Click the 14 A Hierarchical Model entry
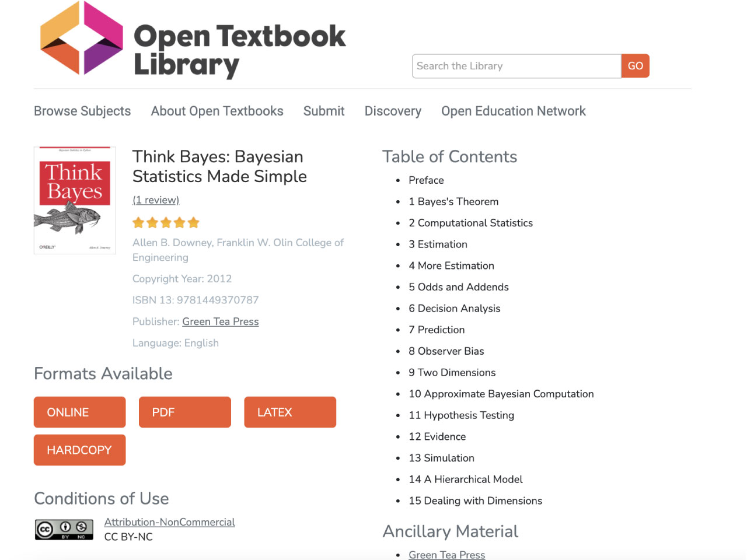747x560 pixels. (466, 479)
